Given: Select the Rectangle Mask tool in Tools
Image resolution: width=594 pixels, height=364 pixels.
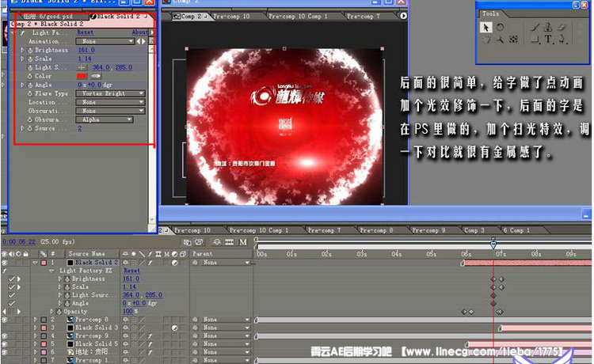Looking at the screenshot, I should pyautogui.click(x=535, y=39).
